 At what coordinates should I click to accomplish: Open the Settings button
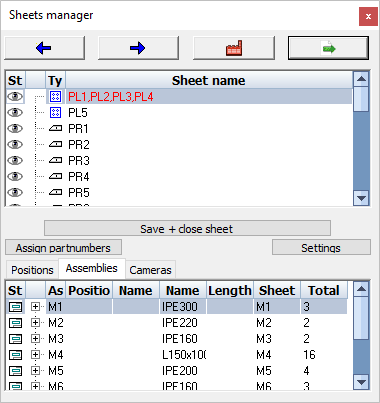(321, 248)
